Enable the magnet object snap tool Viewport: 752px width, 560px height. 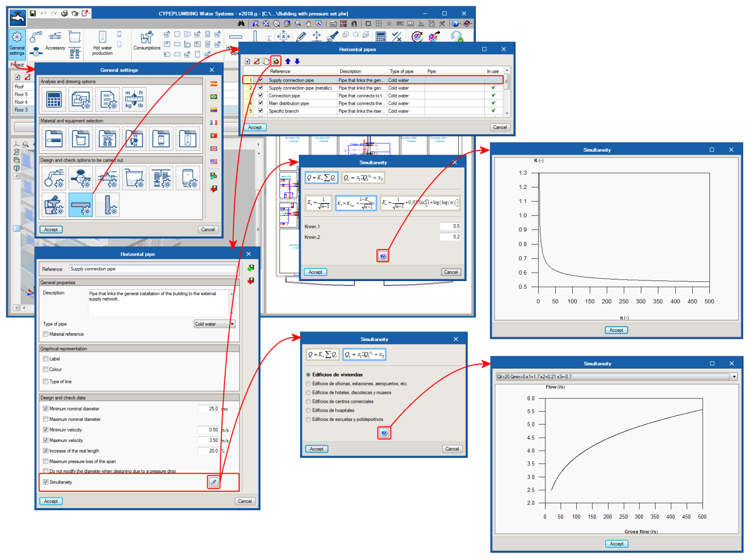click(x=354, y=23)
